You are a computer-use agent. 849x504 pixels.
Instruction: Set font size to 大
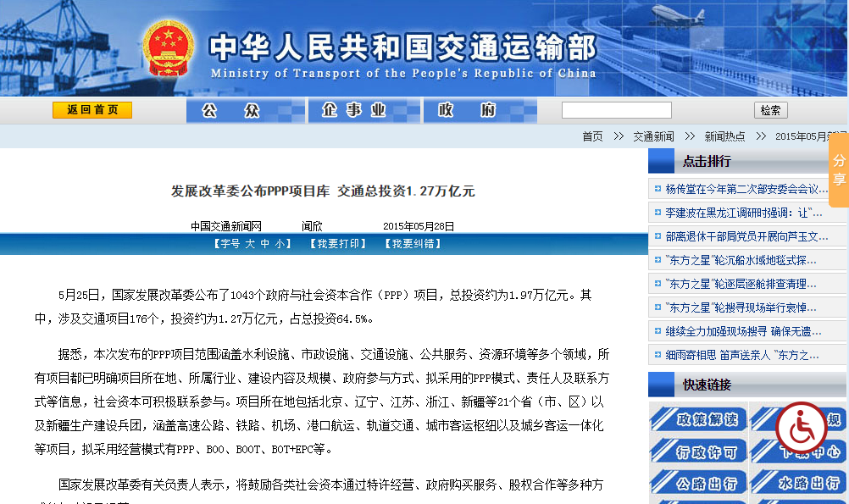250,244
